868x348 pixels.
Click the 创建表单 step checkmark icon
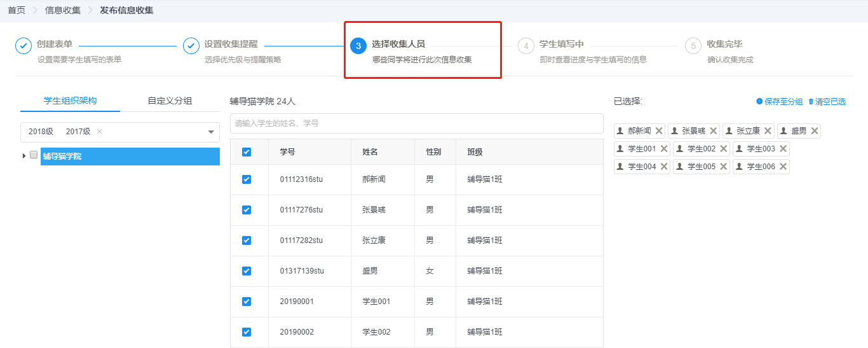(x=24, y=46)
